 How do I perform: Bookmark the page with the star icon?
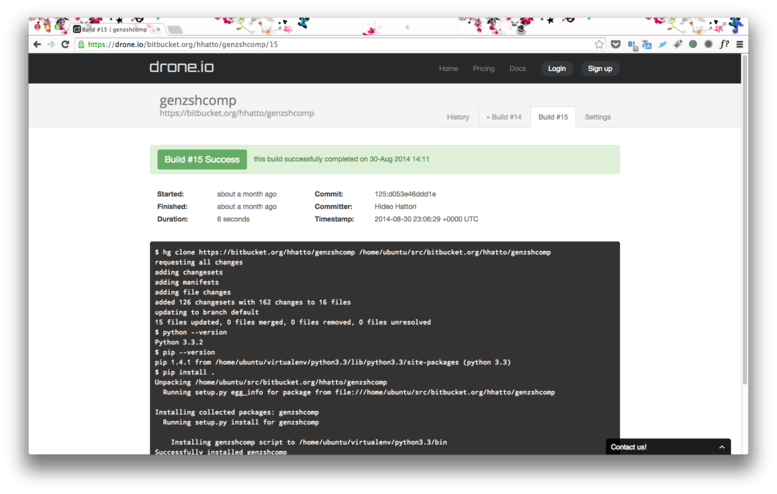pos(599,44)
